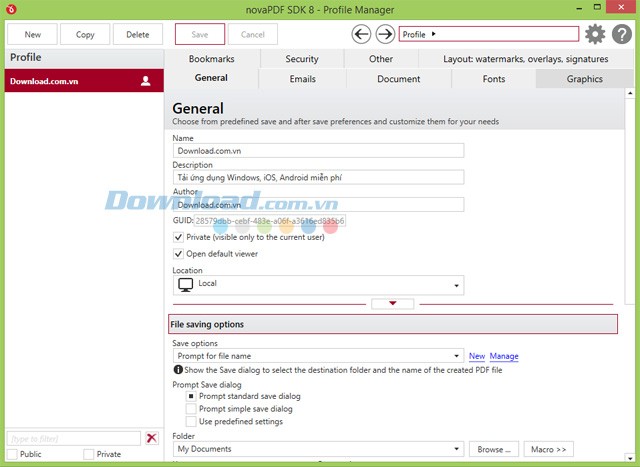Click the forward navigation arrow
The height and width of the screenshot is (467, 640).
point(385,34)
